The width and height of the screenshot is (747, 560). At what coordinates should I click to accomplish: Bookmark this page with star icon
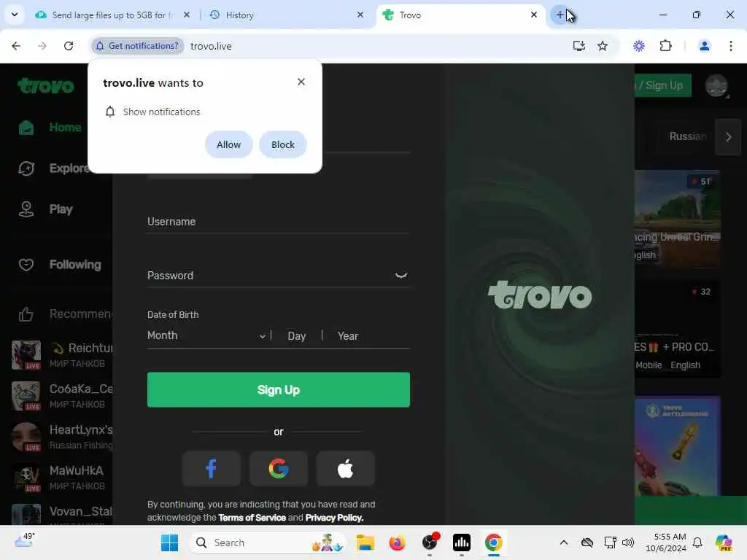click(x=603, y=46)
